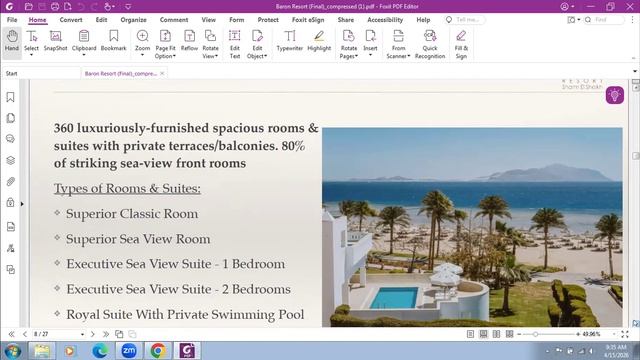Open the Foxit eSign tab

308,20
